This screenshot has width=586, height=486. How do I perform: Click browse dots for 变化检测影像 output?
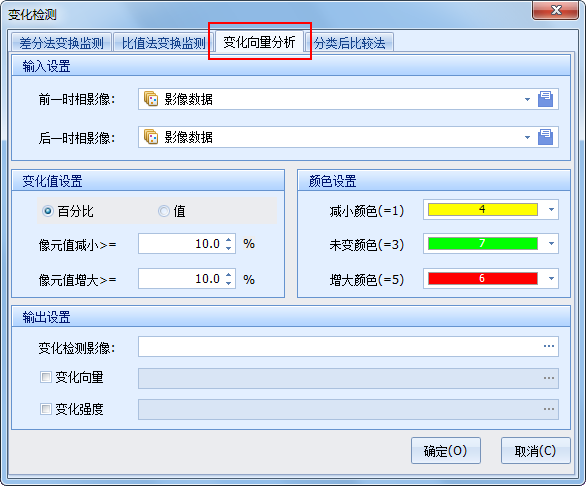tap(549, 346)
